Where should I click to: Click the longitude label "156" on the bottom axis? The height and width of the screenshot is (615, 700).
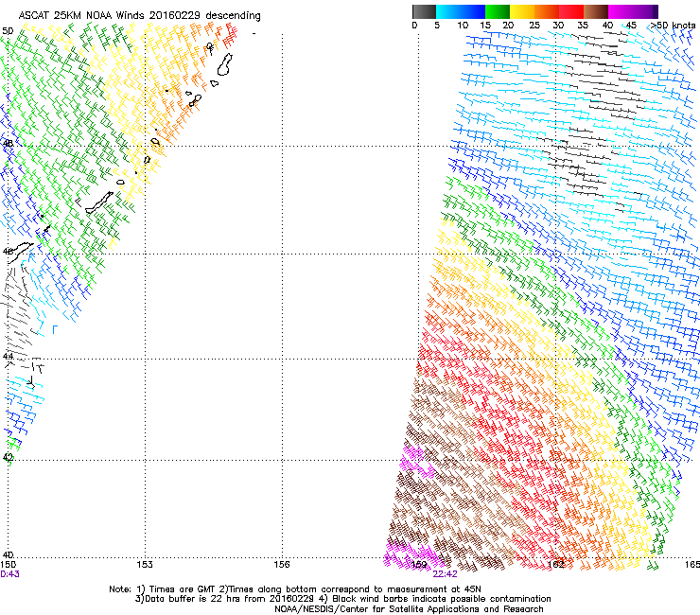click(282, 565)
